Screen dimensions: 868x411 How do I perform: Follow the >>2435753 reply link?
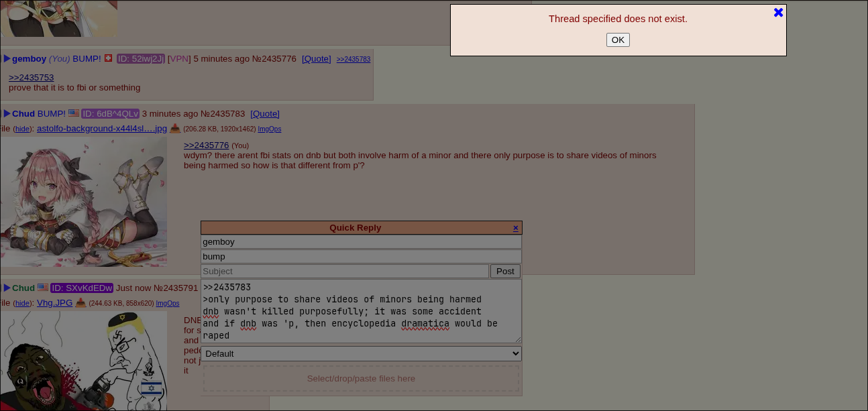[32, 77]
